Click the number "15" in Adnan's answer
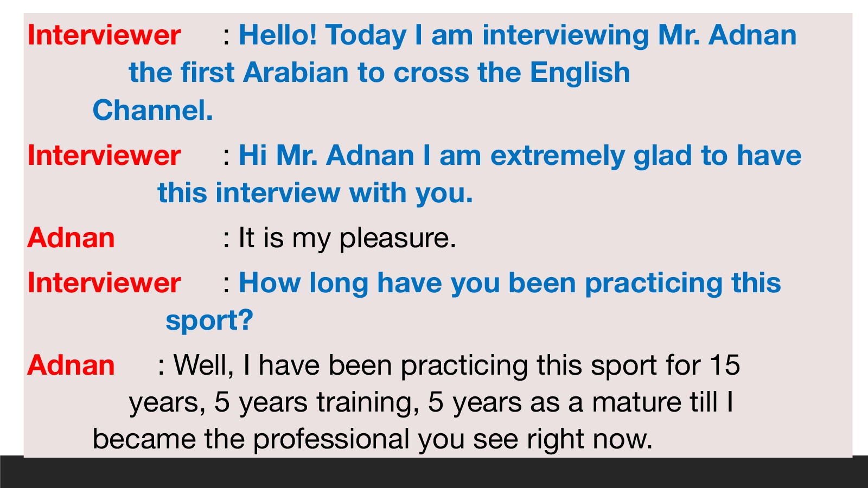868x488 pixels. (724, 366)
